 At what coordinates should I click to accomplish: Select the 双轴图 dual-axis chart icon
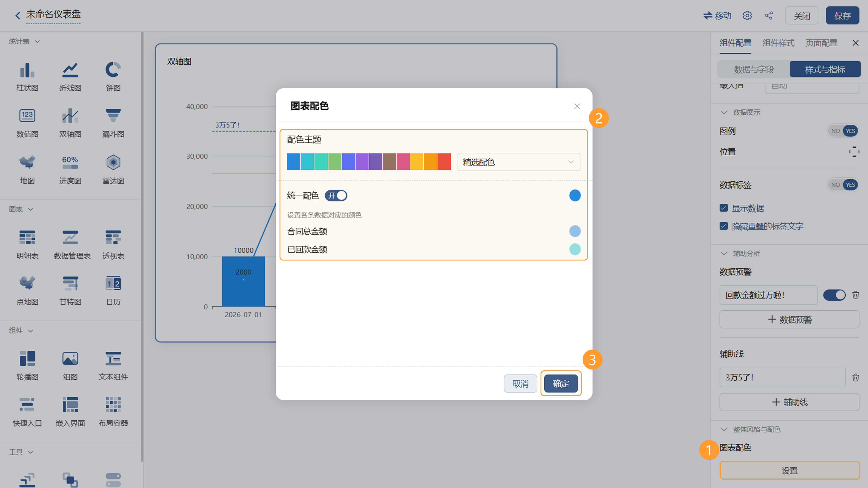(x=70, y=116)
